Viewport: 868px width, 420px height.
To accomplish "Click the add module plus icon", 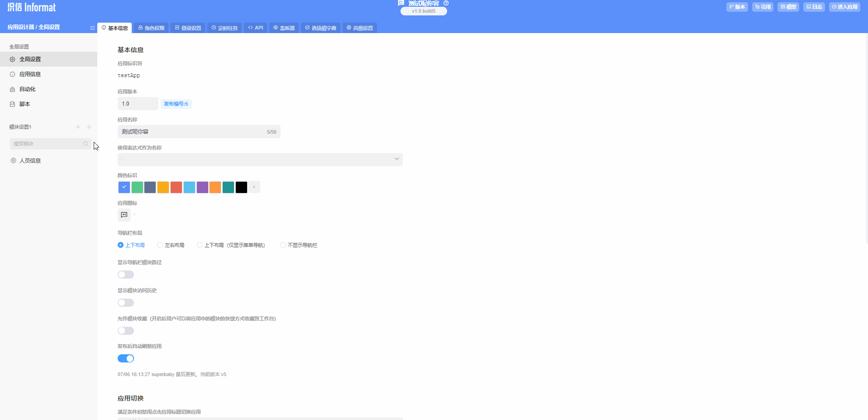I will [89, 127].
